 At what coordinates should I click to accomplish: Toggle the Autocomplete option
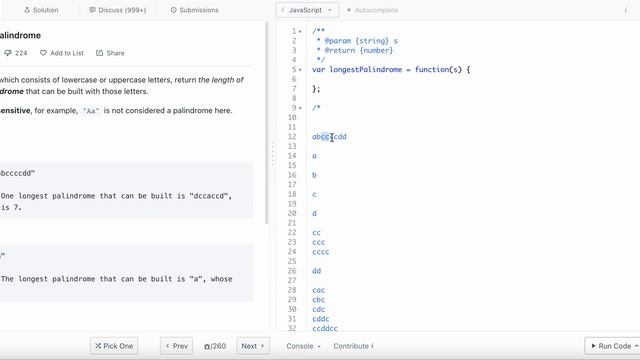coord(372,10)
